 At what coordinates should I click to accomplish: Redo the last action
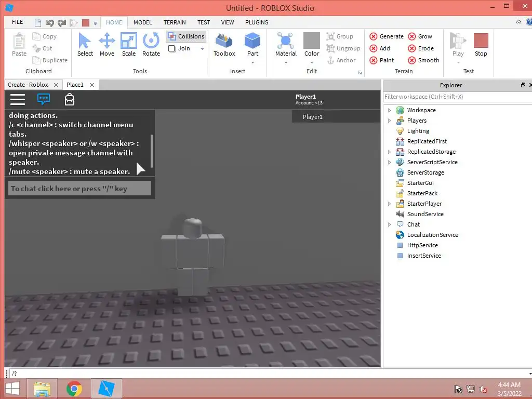coord(62,23)
